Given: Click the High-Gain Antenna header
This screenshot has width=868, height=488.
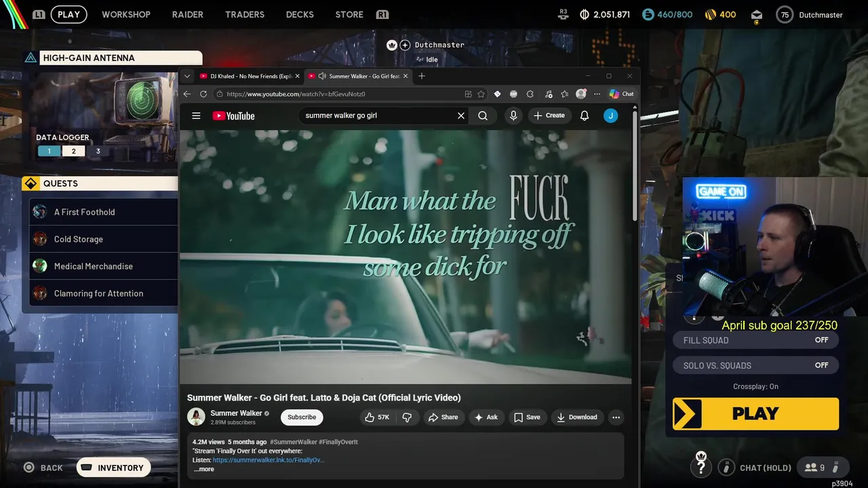Looking at the screenshot, I should pos(113,58).
